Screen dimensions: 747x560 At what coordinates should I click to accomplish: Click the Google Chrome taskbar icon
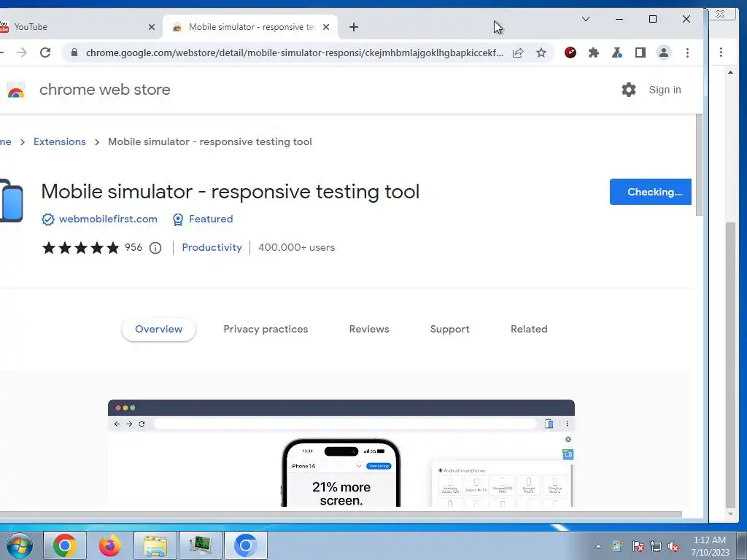coord(65,545)
